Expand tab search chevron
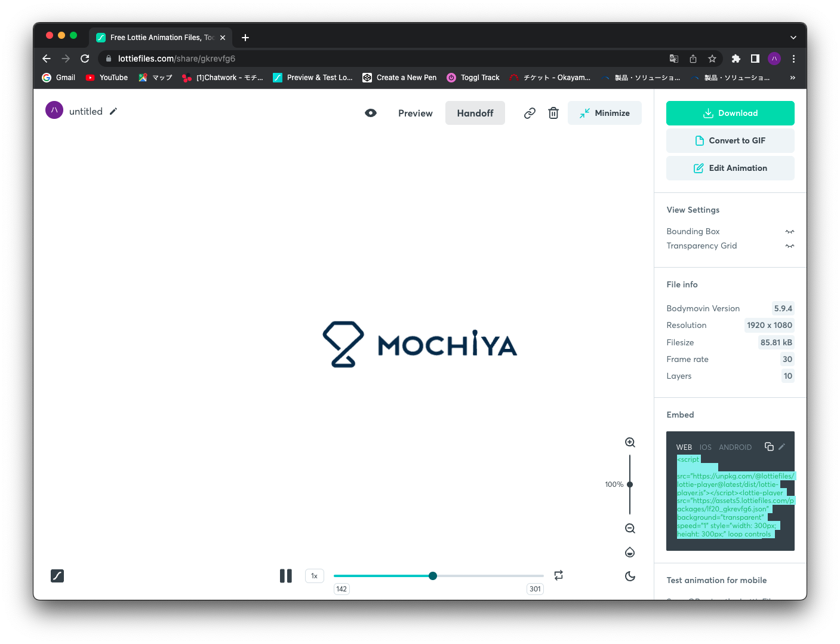The image size is (840, 644). point(793,38)
